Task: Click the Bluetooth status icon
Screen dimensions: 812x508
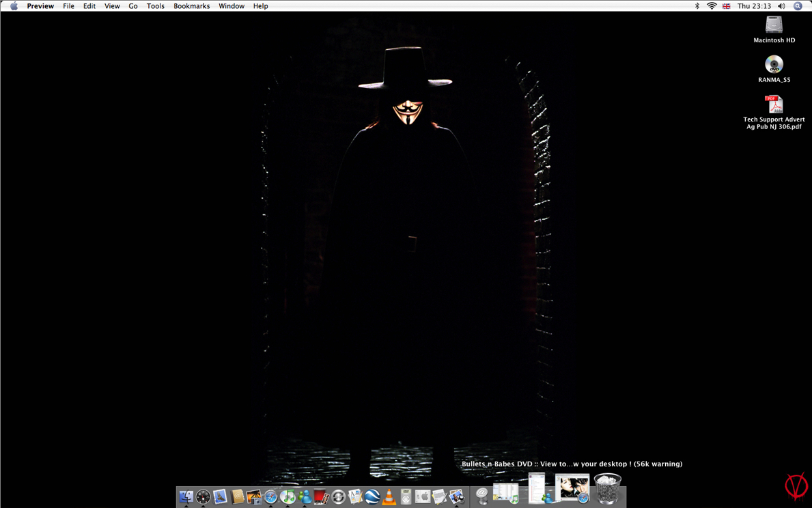Action: coord(697,6)
